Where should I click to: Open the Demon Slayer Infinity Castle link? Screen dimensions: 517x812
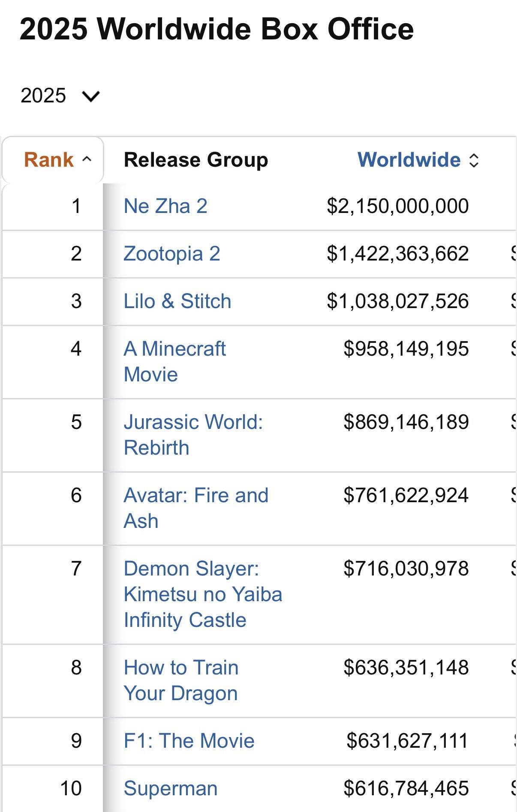203,594
